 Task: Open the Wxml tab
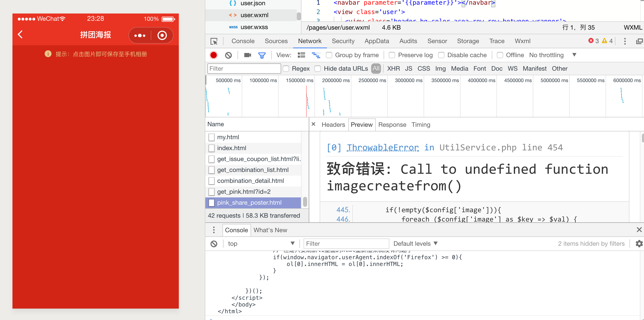pos(522,41)
